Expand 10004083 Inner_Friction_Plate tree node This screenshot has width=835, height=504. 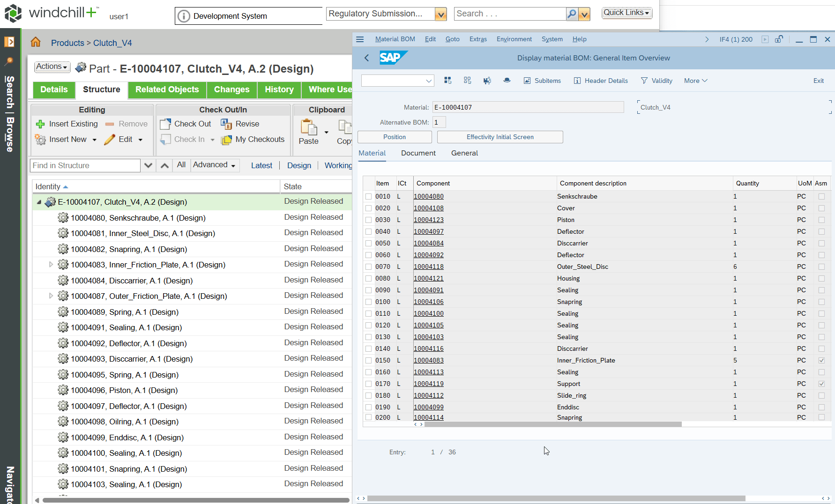[51, 265]
